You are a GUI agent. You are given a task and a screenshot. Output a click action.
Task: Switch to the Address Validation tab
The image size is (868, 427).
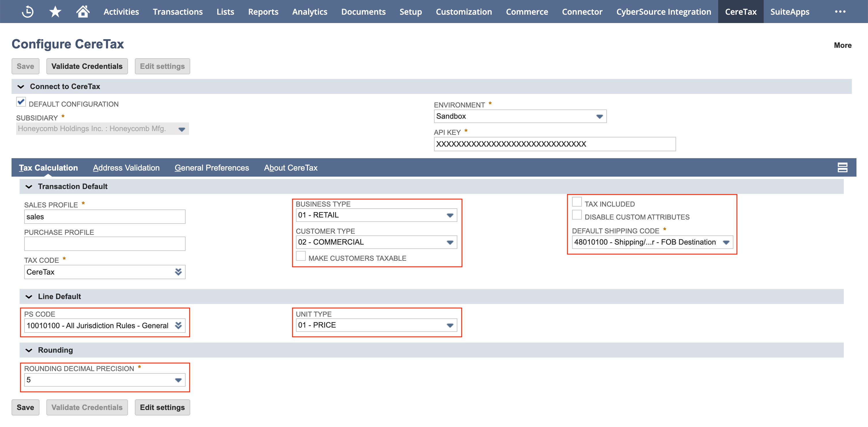126,167
